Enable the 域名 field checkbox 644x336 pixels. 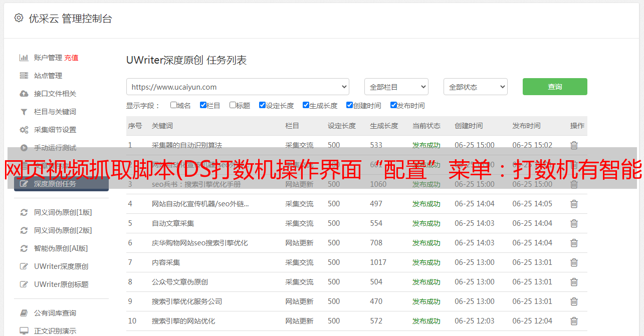click(173, 105)
